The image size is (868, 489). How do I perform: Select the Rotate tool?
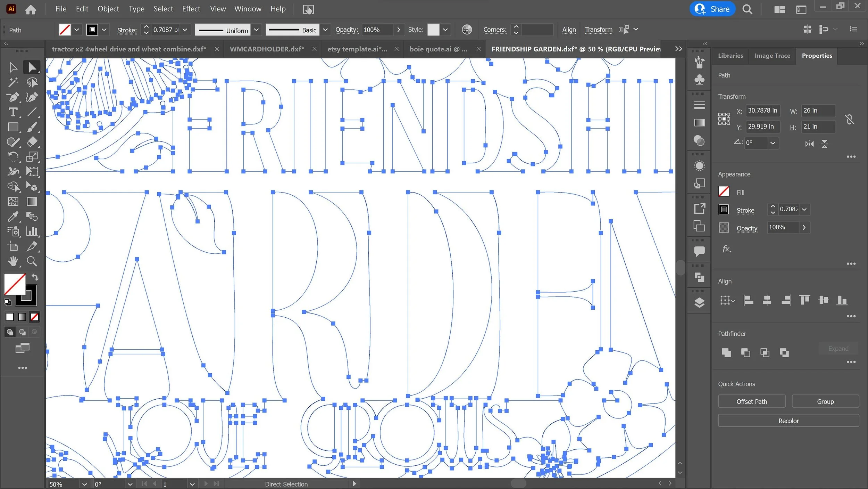coord(13,157)
